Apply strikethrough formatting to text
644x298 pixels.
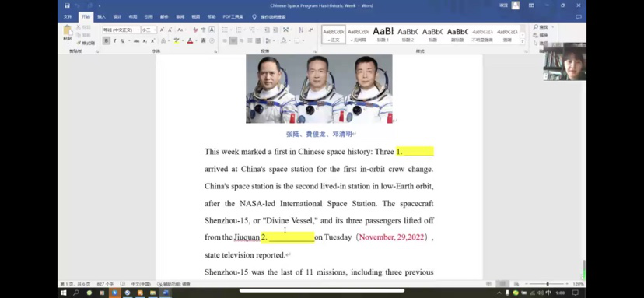coord(136,40)
